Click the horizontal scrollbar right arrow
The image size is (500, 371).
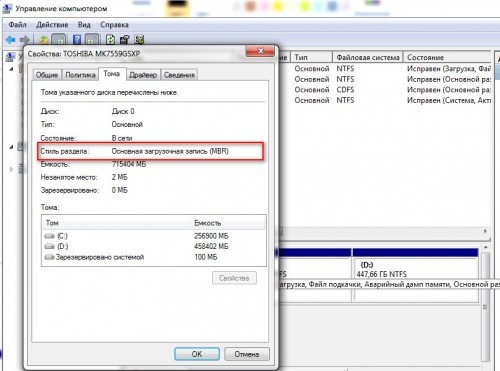[485, 231]
